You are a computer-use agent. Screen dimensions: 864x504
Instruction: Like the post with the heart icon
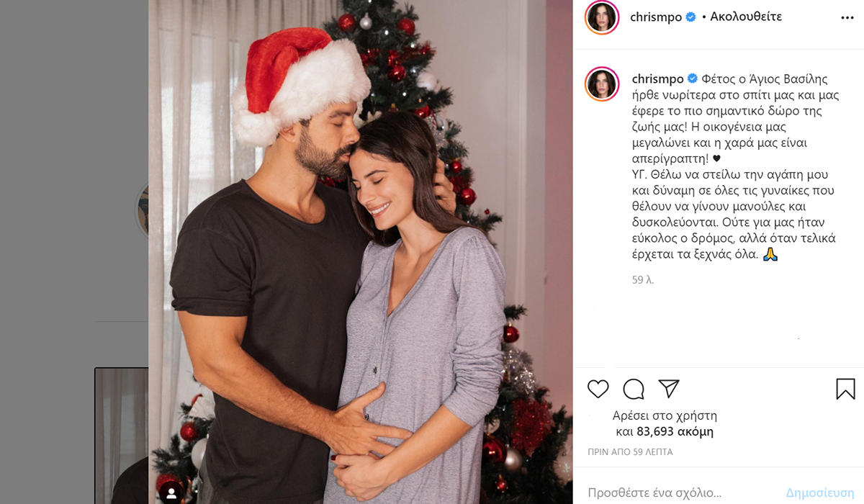pos(598,389)
